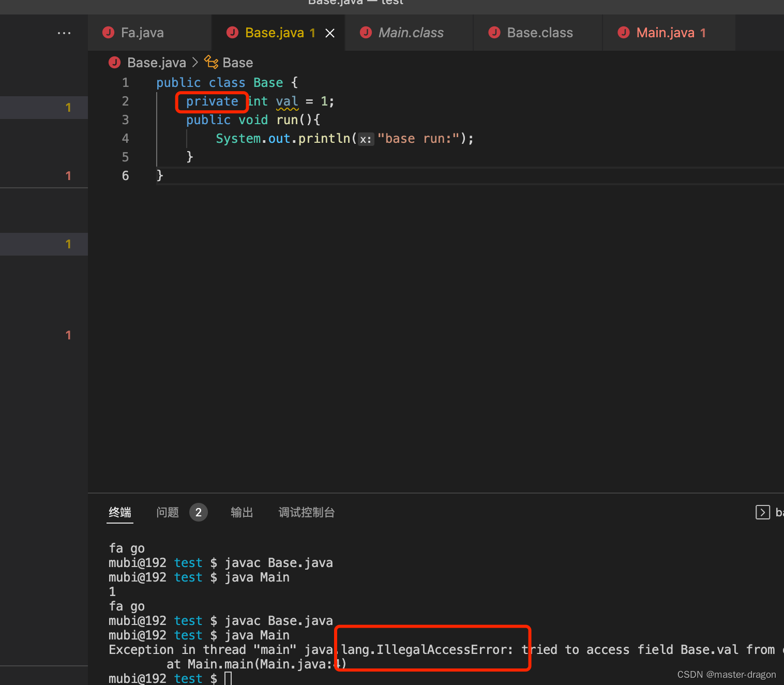The height and width of the screenshot is (685, 784).
Task: Click the Java icon on Base.java tab
Action: (232, 33)
